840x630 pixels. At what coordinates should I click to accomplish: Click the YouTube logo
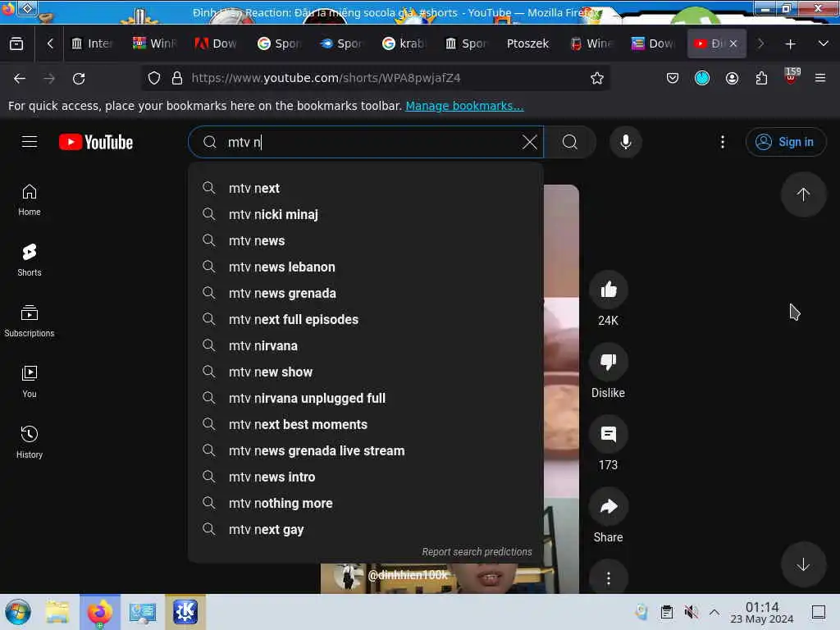tap(96, 142)
